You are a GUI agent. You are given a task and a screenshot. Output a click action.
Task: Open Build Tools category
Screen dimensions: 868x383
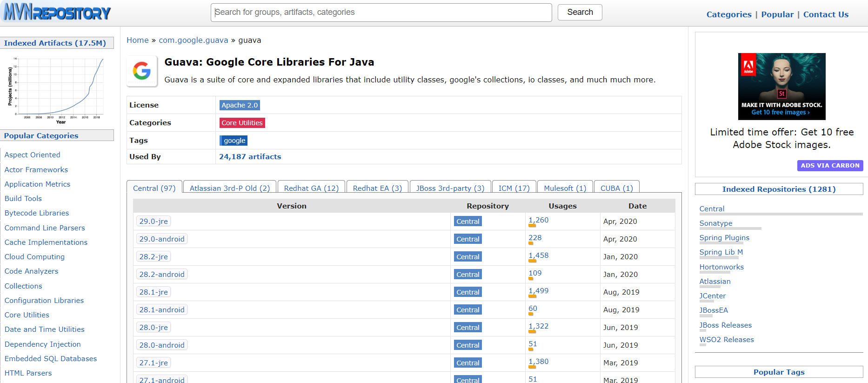point(23,199)
